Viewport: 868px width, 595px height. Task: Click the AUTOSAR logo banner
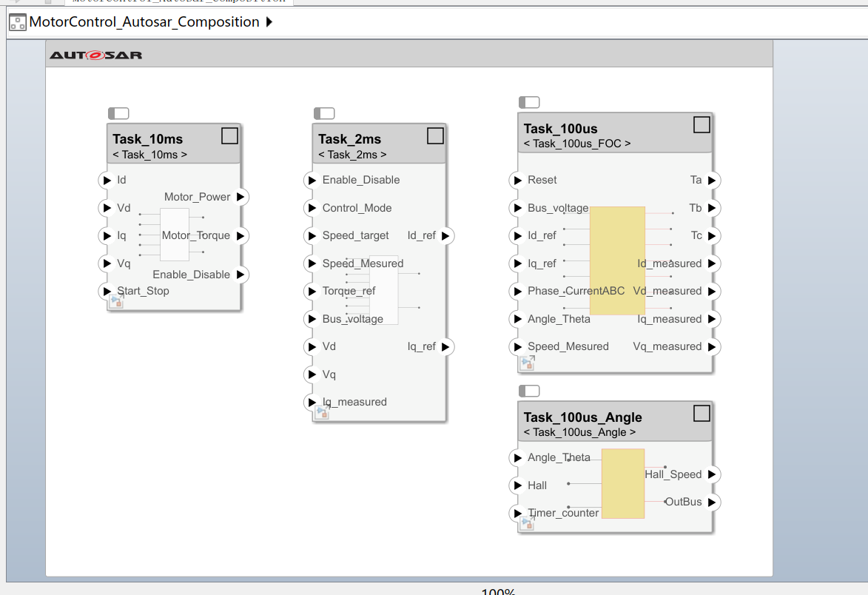(95, 54)
